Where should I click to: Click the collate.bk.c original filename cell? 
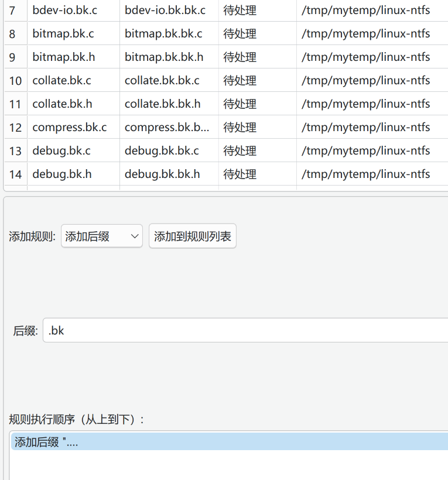pyautogui.click(x=73, y=80)
